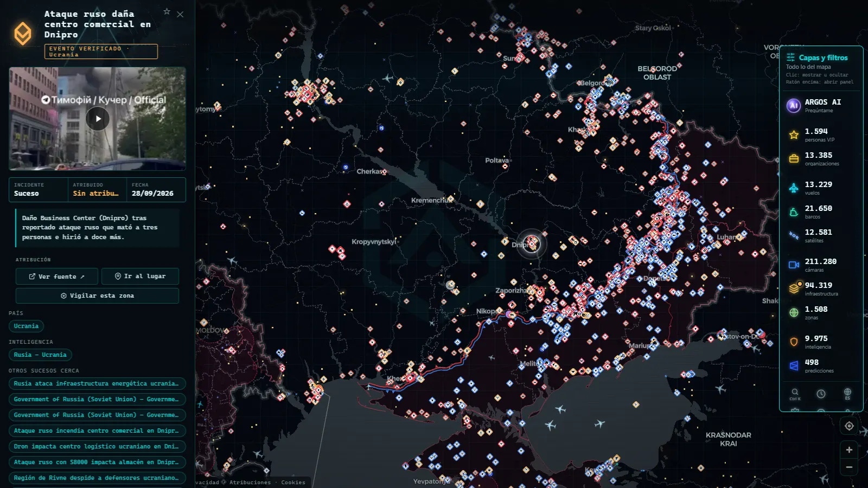Click the orange hexagon event logo
The width and height of the screenshot is (868, 488).
coord(23,34)
